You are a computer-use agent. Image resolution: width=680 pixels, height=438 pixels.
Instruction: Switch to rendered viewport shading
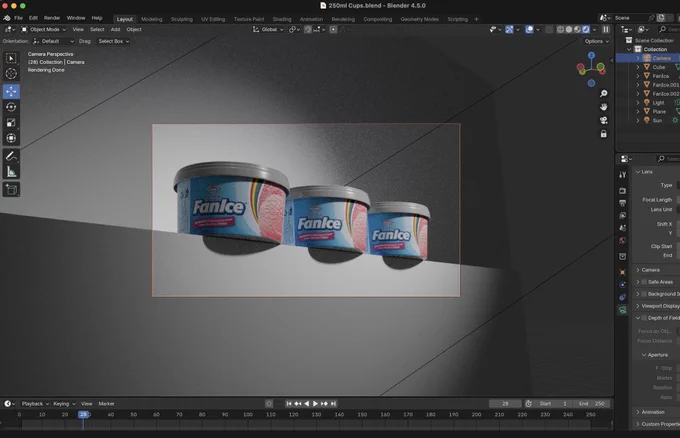(586, 29)
